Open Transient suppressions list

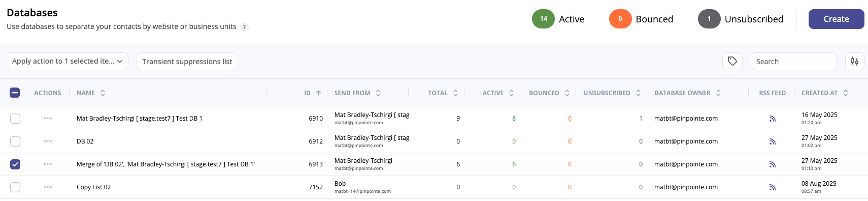pos(187,61)
